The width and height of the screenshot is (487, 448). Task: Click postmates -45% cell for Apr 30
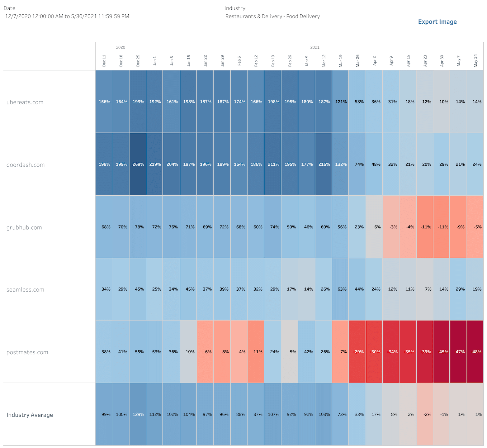pyautogui.click(x=442, y=352)
